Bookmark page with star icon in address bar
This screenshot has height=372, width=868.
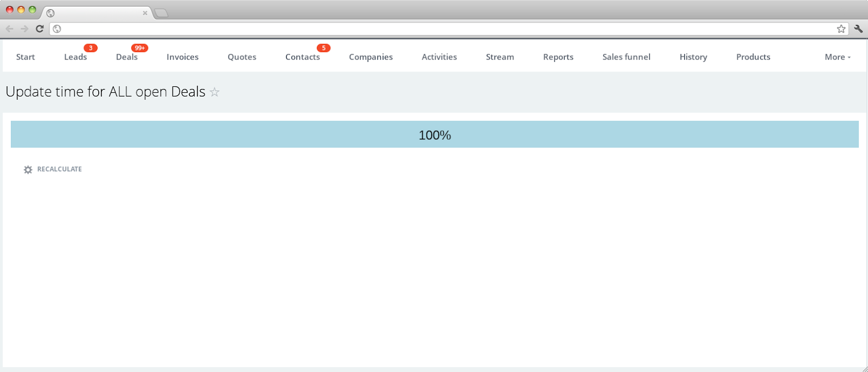point(841,29)
